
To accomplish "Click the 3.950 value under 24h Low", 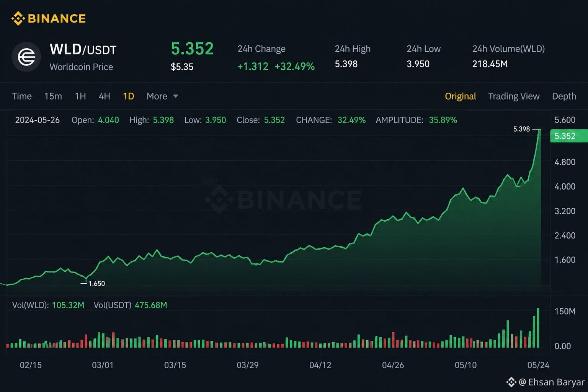I will click(x=418, y=64).
